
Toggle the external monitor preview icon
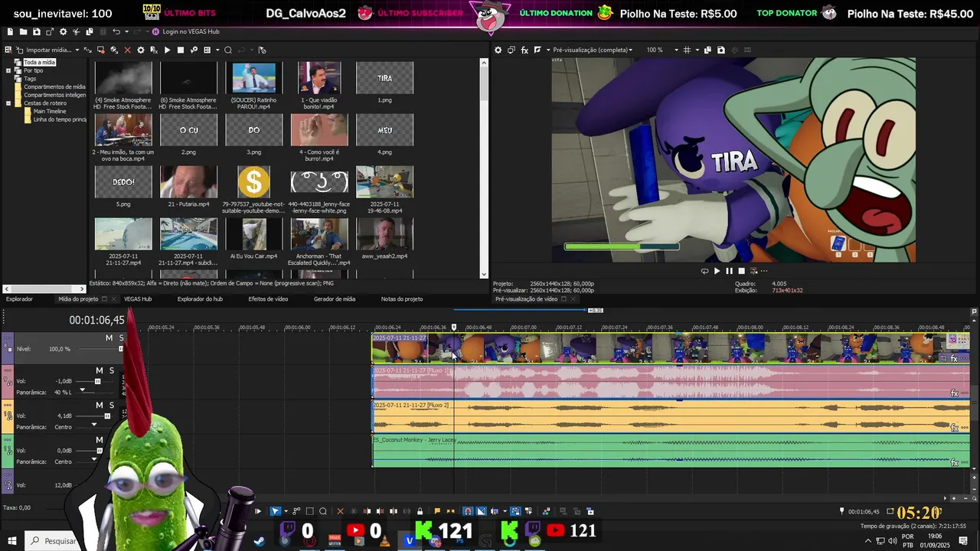tap(511, 50)
